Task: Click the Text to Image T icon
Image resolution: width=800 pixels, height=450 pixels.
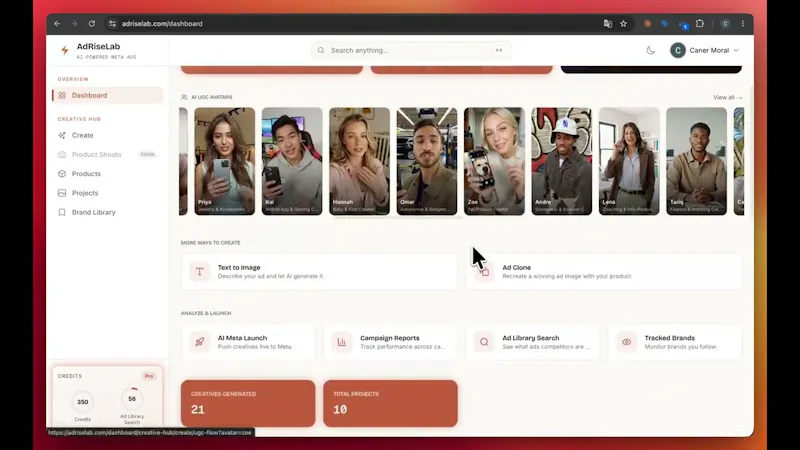Action: pyautogui.click(x=199, y=271)
